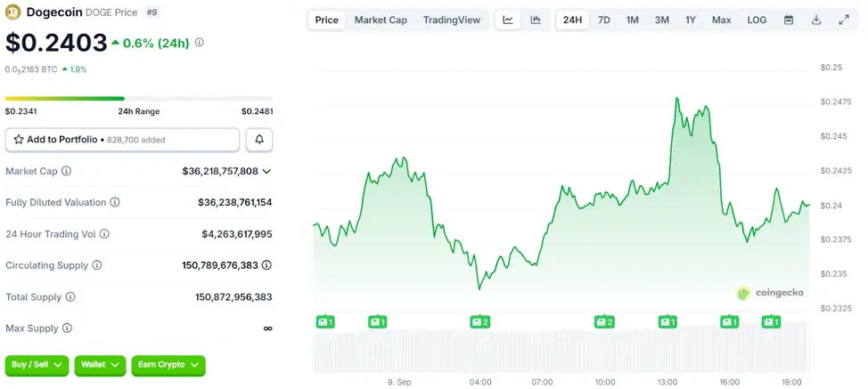
Task: Switch to the Market Cap tab
Action: (381, 20)
